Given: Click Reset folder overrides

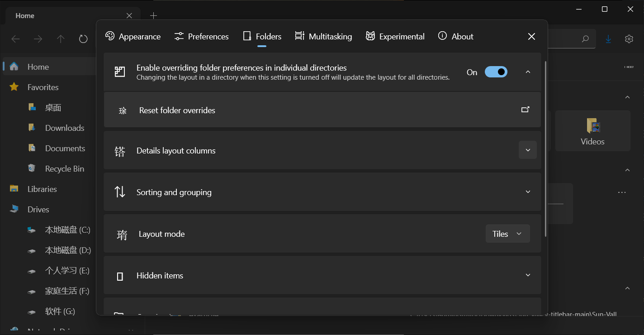Looking at the screenshot, I should point(177,110).
